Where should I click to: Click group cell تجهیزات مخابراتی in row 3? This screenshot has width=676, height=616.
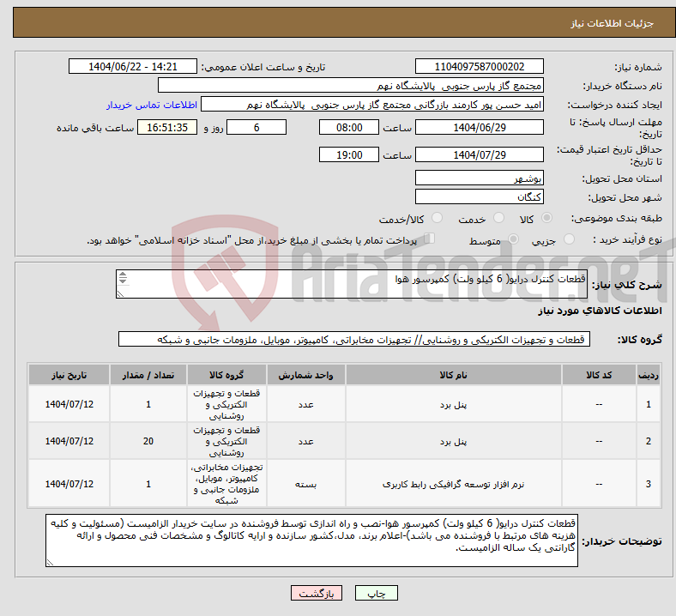(226, 484)
